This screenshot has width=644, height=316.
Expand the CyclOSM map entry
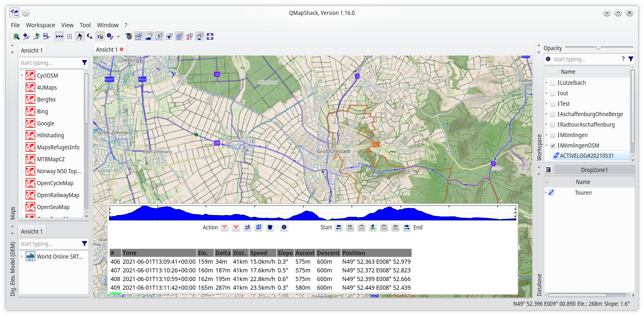pos(21,75)
